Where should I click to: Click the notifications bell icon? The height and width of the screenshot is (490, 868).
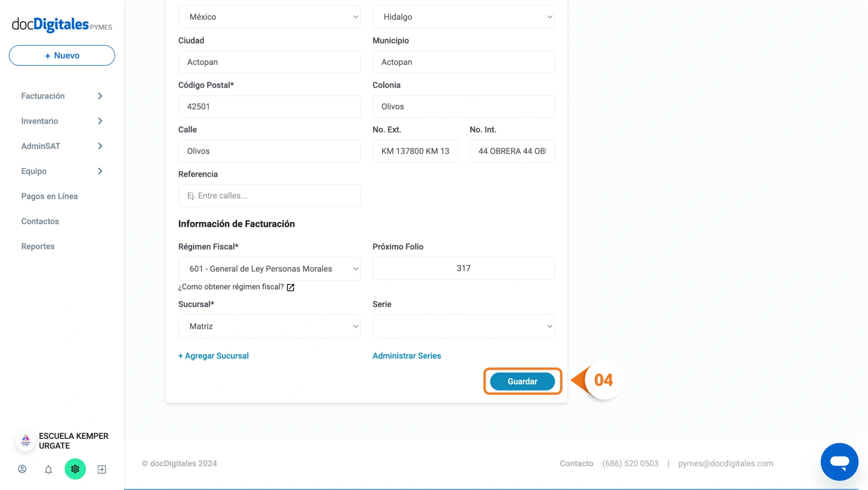pos(49,469)
